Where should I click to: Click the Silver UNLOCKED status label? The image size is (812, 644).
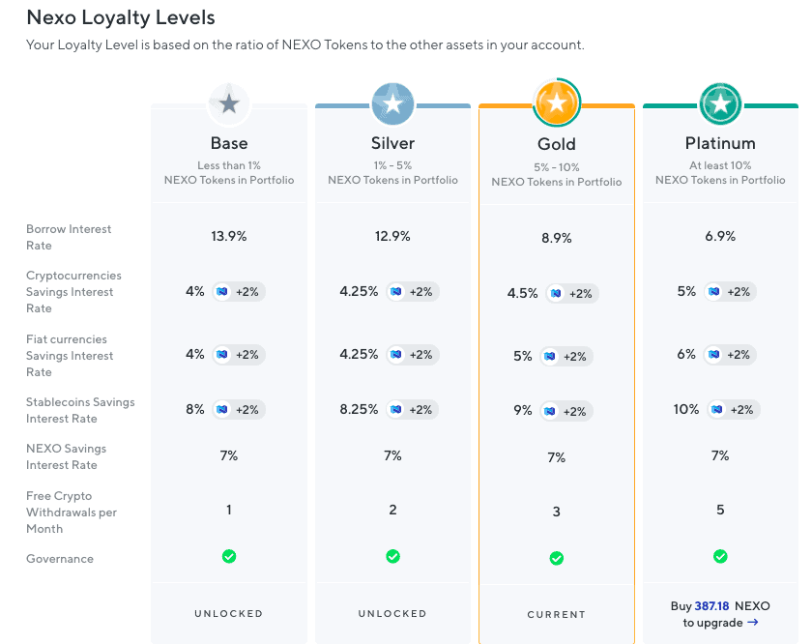pos(392,613)
